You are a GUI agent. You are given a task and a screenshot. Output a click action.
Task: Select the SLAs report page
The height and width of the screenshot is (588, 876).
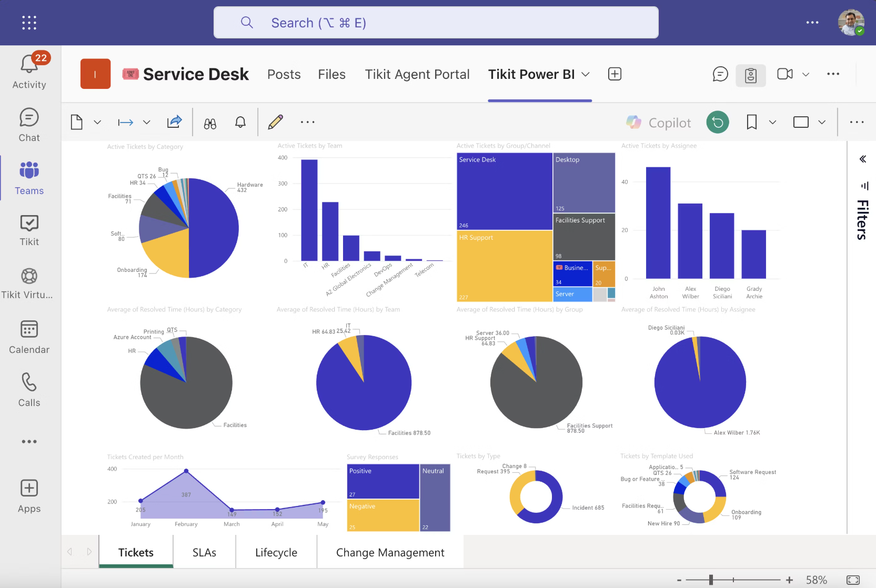(x=204, y=552)
